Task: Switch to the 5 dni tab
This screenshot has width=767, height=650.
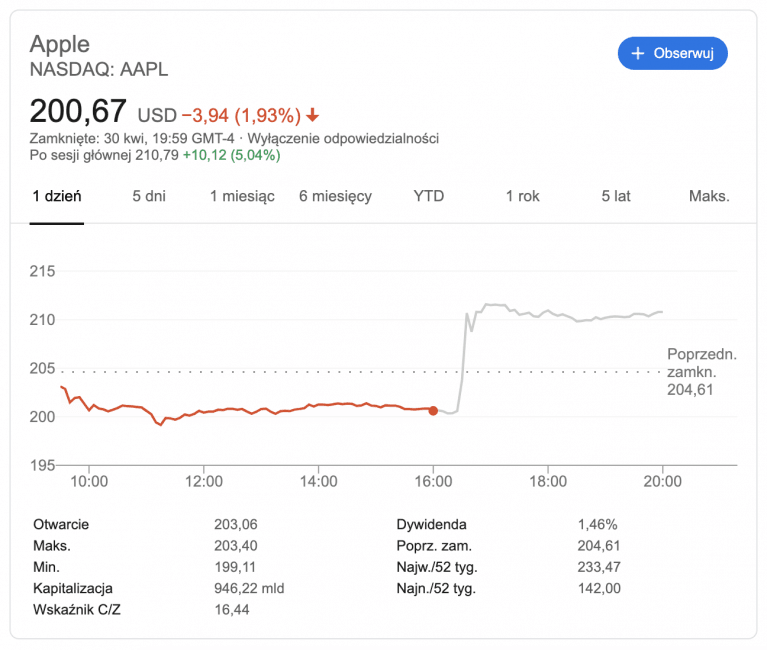Action: 149,196
